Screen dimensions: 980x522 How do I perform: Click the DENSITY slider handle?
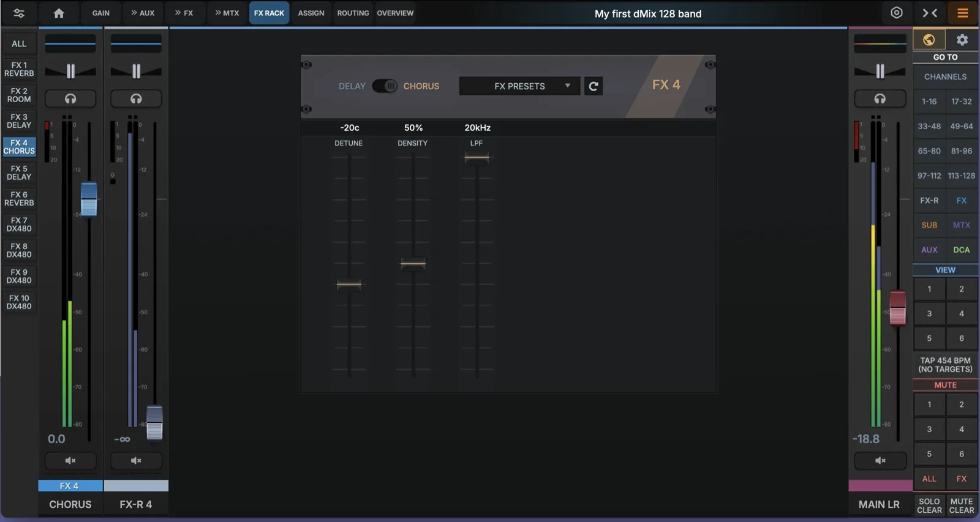coord(413,264)
